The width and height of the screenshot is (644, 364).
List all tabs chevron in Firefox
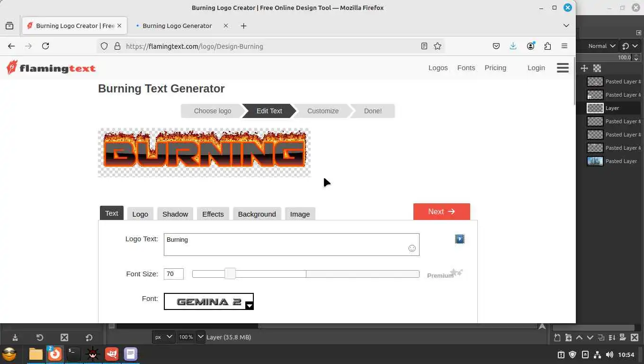click(566, 26)
